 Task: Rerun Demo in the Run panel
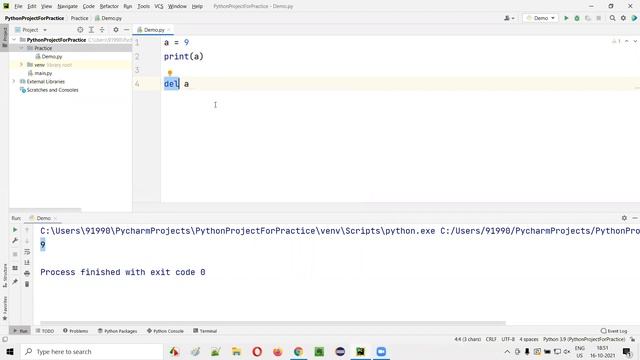(15, 230)
